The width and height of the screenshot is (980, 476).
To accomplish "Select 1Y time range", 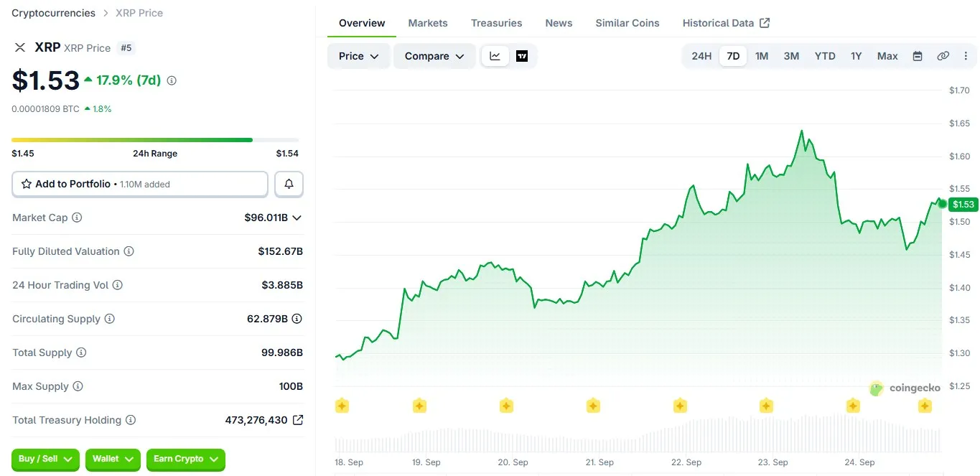I will point(856,56).
